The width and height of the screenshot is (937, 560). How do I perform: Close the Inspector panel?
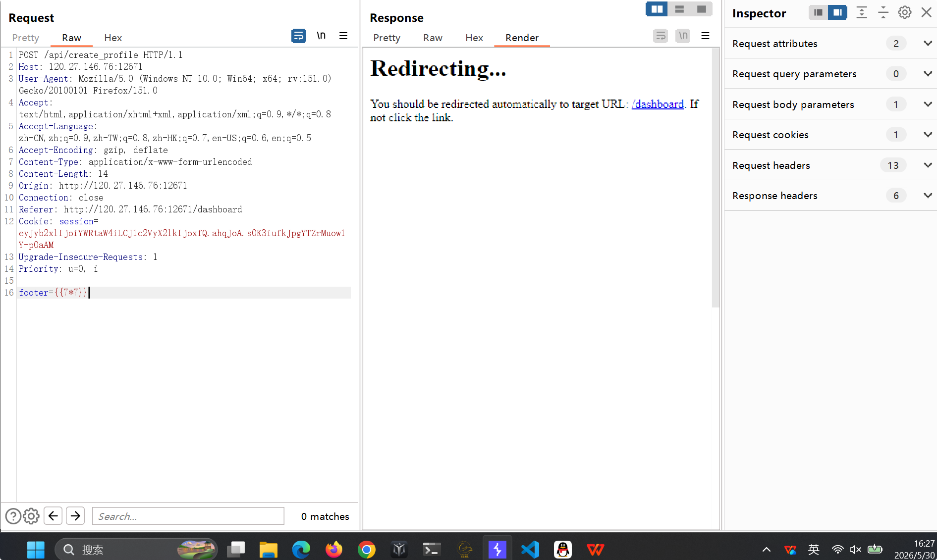(x=926, y=12)
